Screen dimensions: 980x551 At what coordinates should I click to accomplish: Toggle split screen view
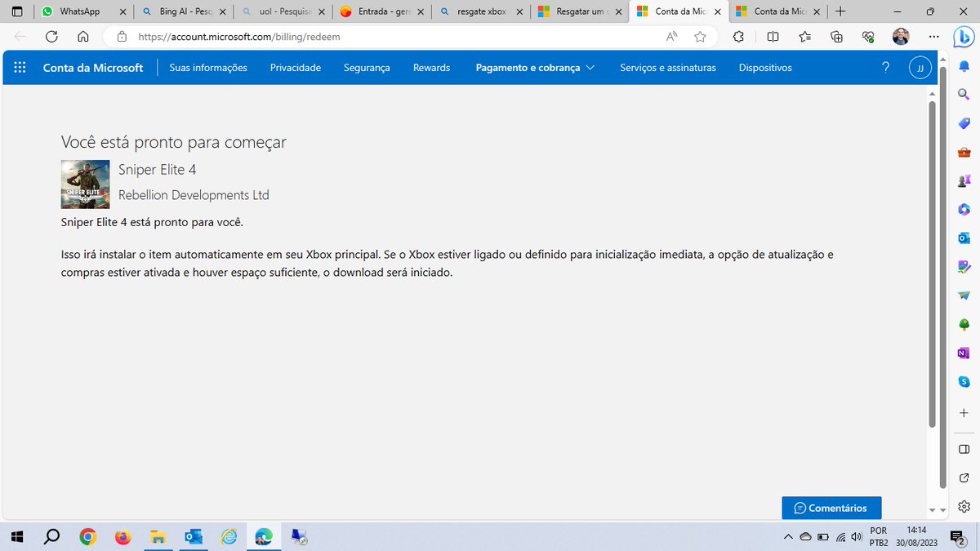pyautogui.click(x=773, y=37)
